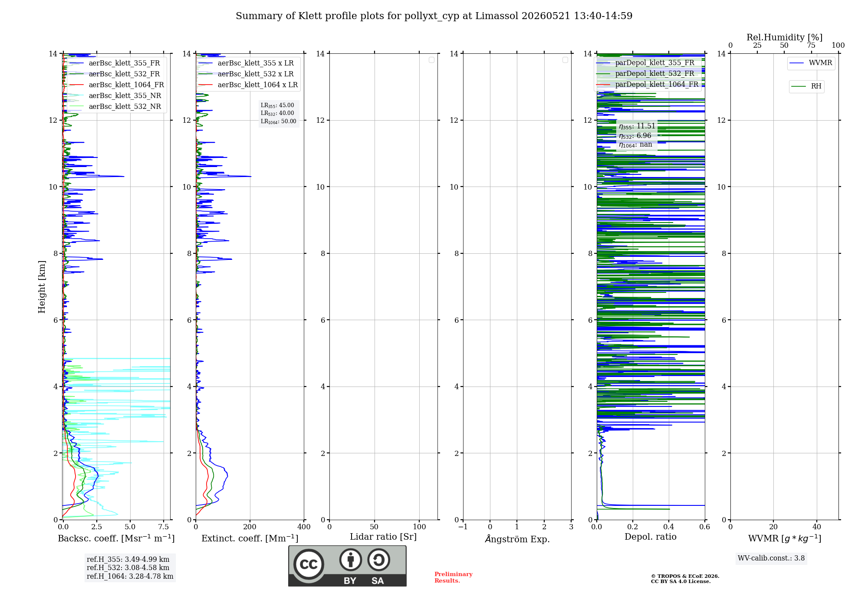Click the Rel.Humidity [%] top axis label
The width and height of the screenshot is (868, 590).
(785, 37)
